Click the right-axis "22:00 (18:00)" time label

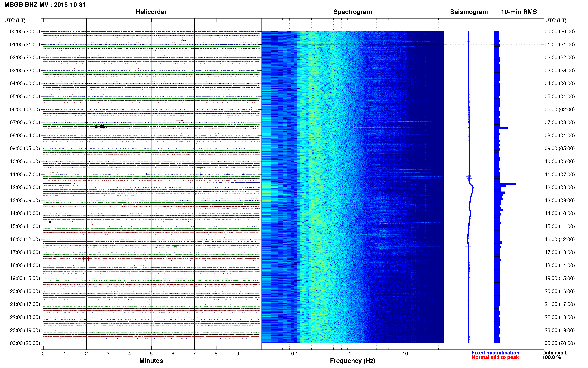click(x=560, y=317)
